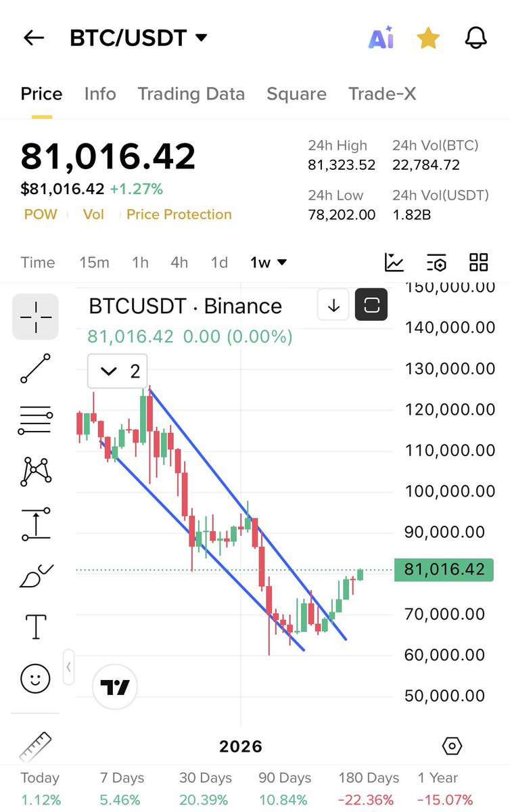Viewport: 510px width, 812px height.
Task: Select the 1d interval
Action: (x=219, y=263)
